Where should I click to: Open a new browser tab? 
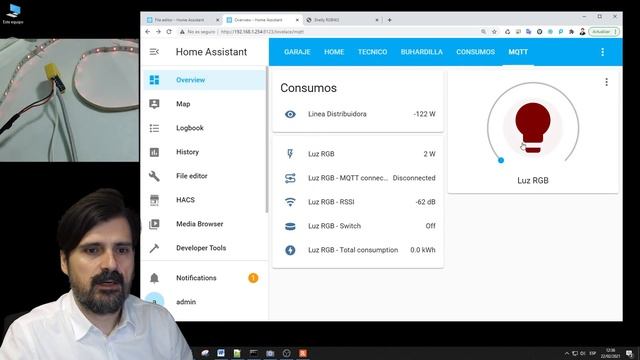pos(389,20)
